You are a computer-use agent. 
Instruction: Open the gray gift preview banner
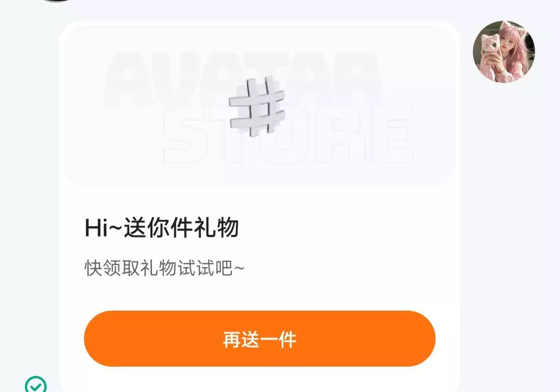coord(260,106)
